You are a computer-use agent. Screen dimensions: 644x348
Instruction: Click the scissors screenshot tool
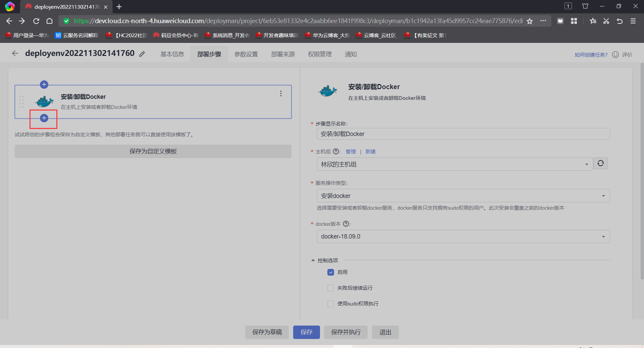pyautogui.click(x=606, y=21)
